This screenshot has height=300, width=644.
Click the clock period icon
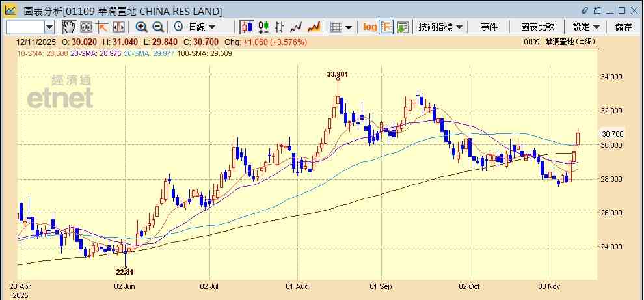pos(178,27)
